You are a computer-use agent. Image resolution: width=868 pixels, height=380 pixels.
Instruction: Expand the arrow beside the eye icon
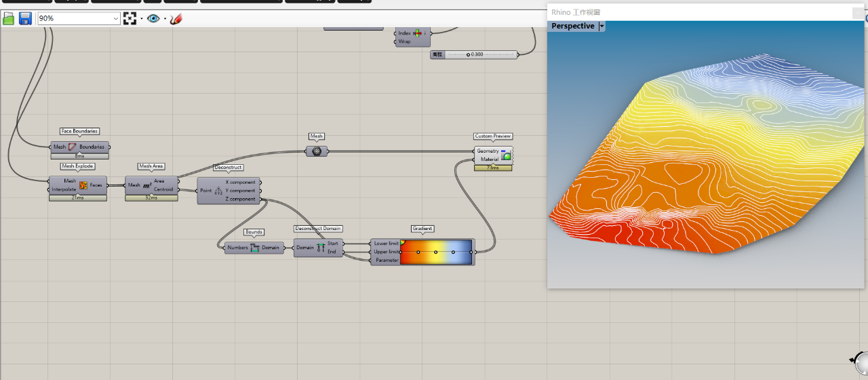(165, 19)
